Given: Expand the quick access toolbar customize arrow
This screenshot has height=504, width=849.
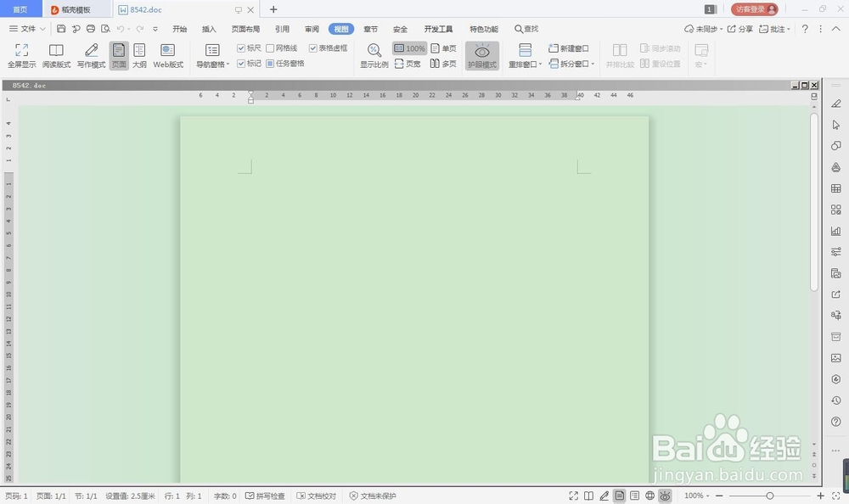Looking at the screenshot, I should [155, 29].
